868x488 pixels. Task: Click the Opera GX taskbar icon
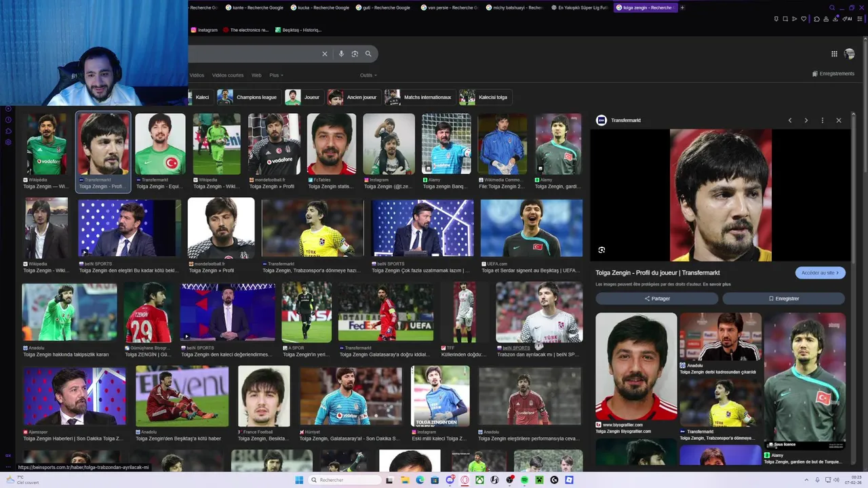[x=465, y=480]
